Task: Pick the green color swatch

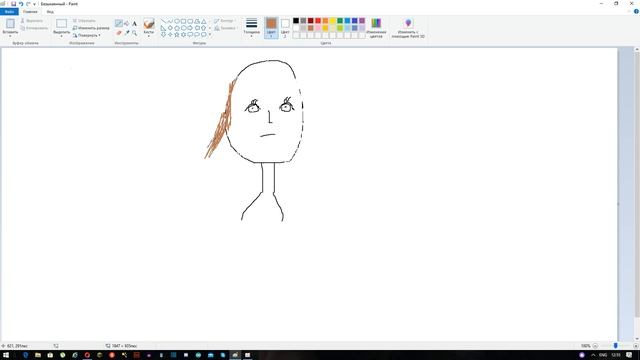Action: pyautogui.click(x=340, y=20)
